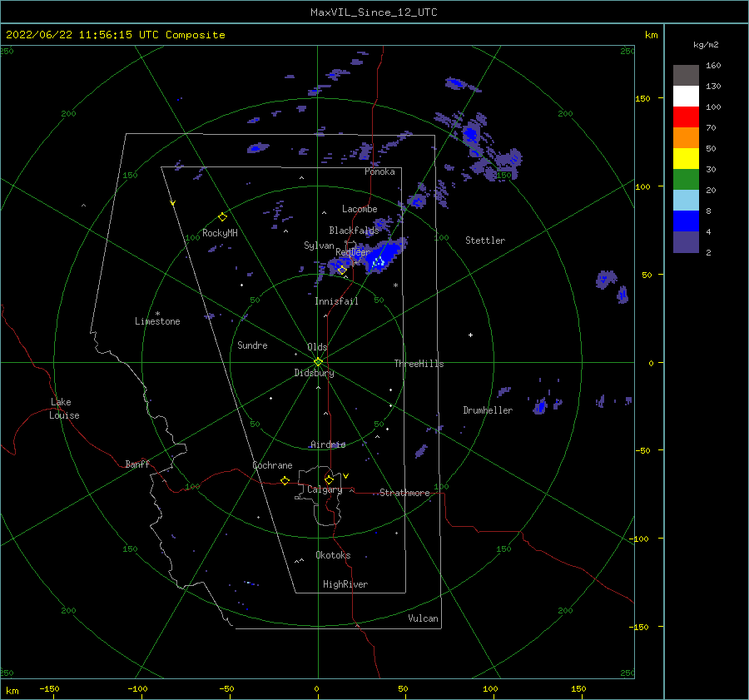Click the Airdrie label
This screenshot has width=749, height=700.
pyautogui.click(x=328, y=444)
